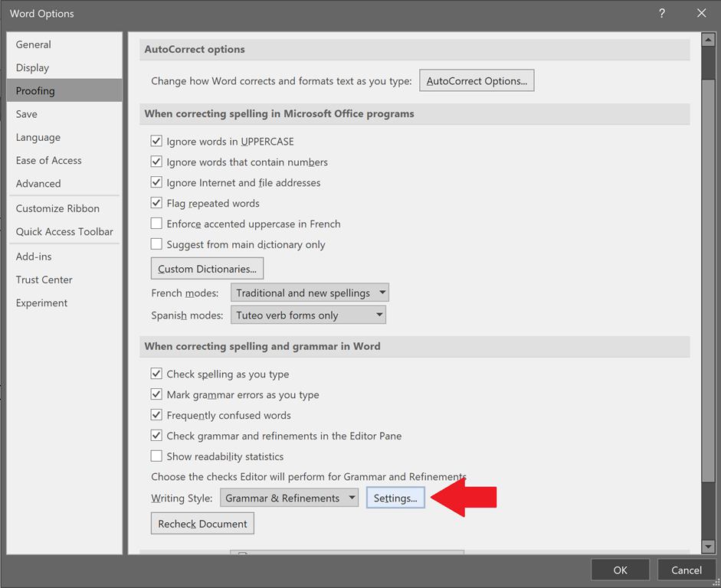Switch to the Display category
721x588 pixels.
coord(32,68)
